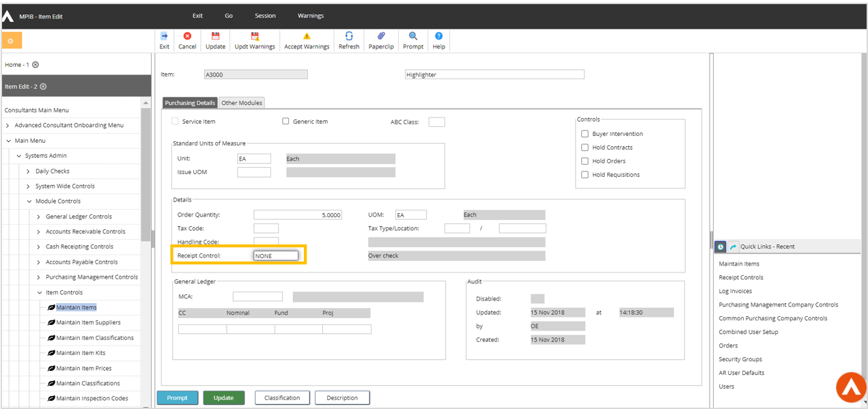This screenshot has width=868, height=409.
Task: Click the Maintain Item Suppliers leaf icon
Action: point(51,322)
